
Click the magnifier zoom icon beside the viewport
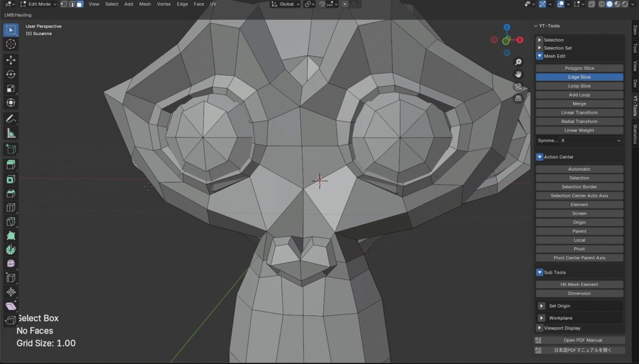[x=518, y=62]
